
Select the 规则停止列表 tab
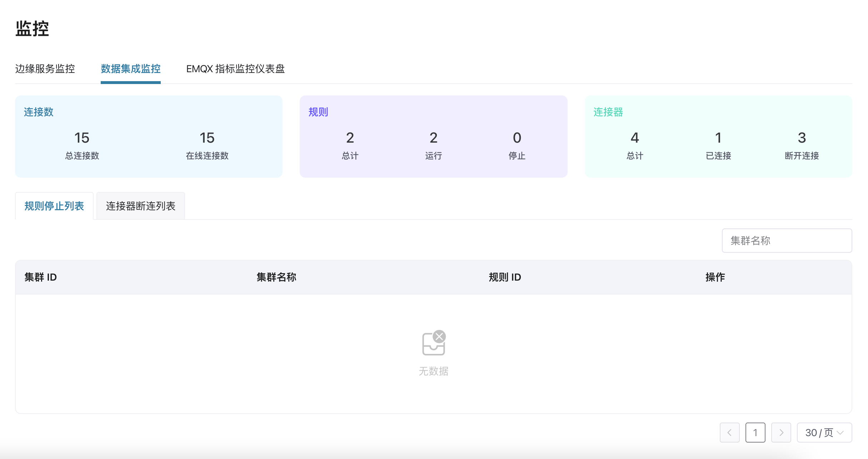[x=54, y=206]
